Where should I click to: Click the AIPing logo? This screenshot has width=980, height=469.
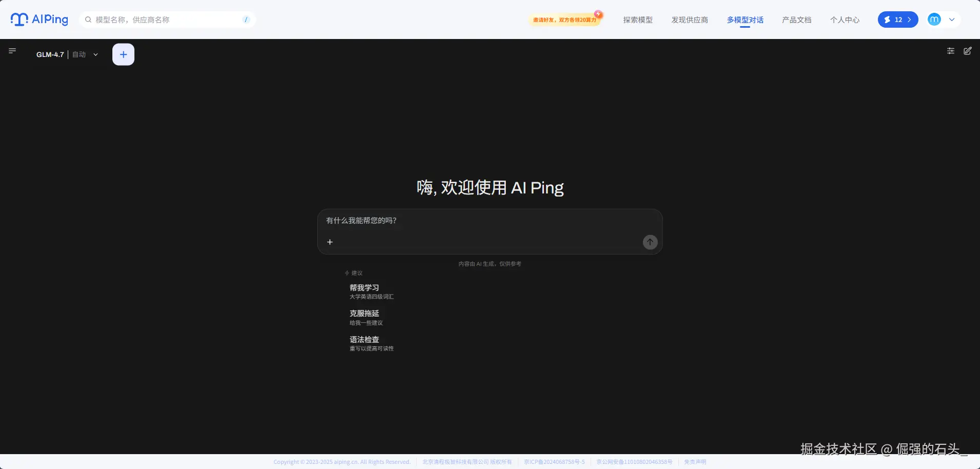pyautogui.click(x=40, y=19)
